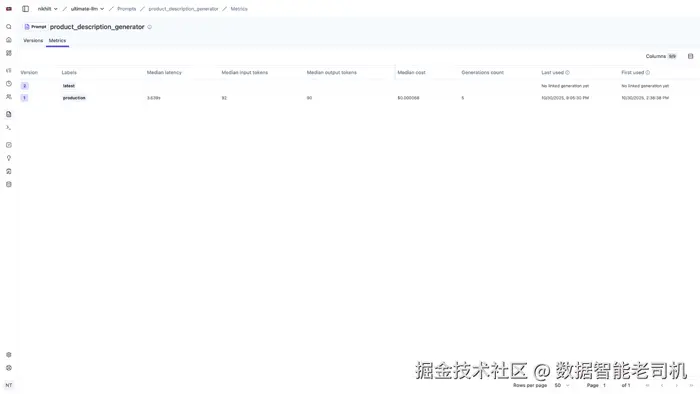Open the Tracing icon in sidebar
The height and width of the screenshot is (394, 700).
point(8,71)
